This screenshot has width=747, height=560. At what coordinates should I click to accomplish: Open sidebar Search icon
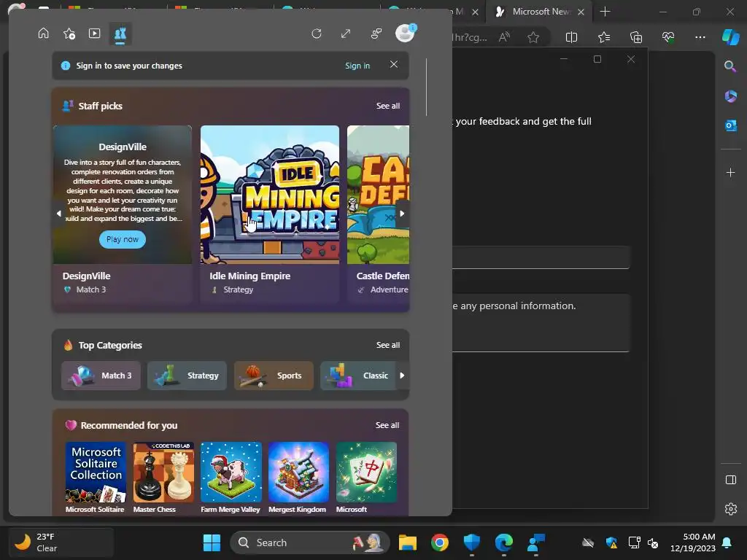pos(730,66)
